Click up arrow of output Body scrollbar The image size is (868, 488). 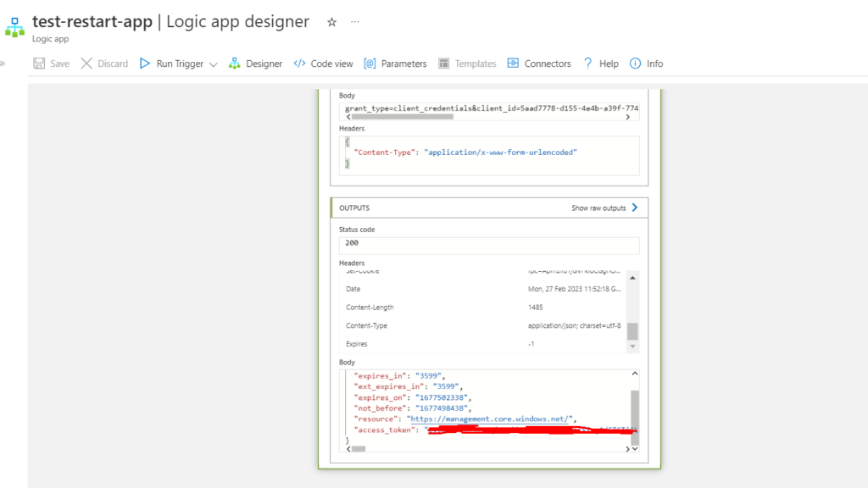pyautogui.click(x=635, y=374)
